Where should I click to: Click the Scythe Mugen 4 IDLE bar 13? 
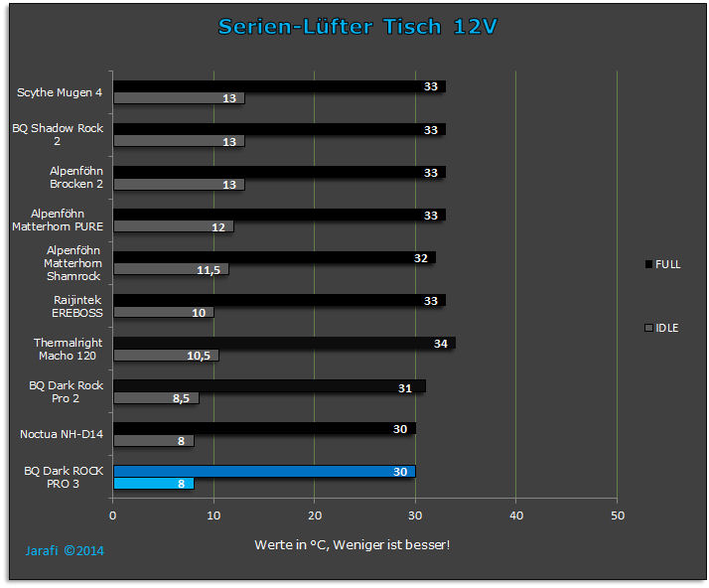point(179,98)
